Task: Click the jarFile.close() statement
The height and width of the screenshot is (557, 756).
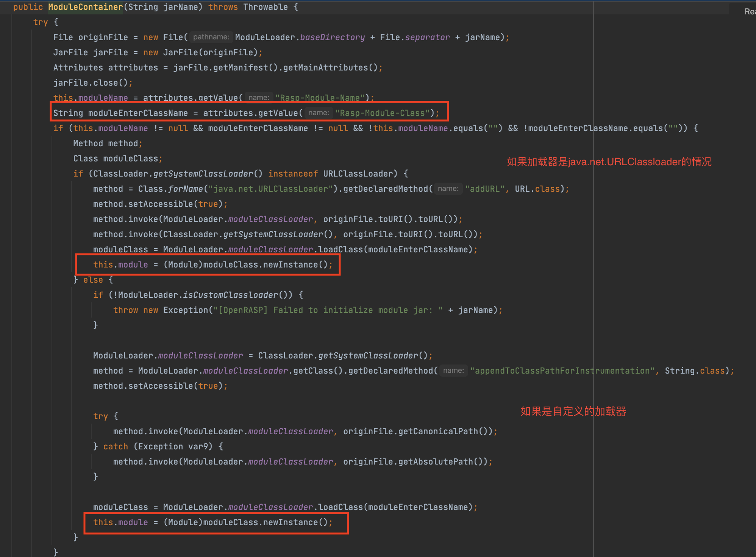Action: 92,83
